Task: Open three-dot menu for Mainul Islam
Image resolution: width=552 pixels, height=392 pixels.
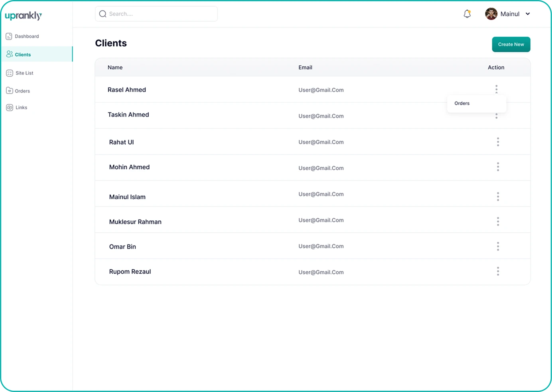Action: pos(498,196)
